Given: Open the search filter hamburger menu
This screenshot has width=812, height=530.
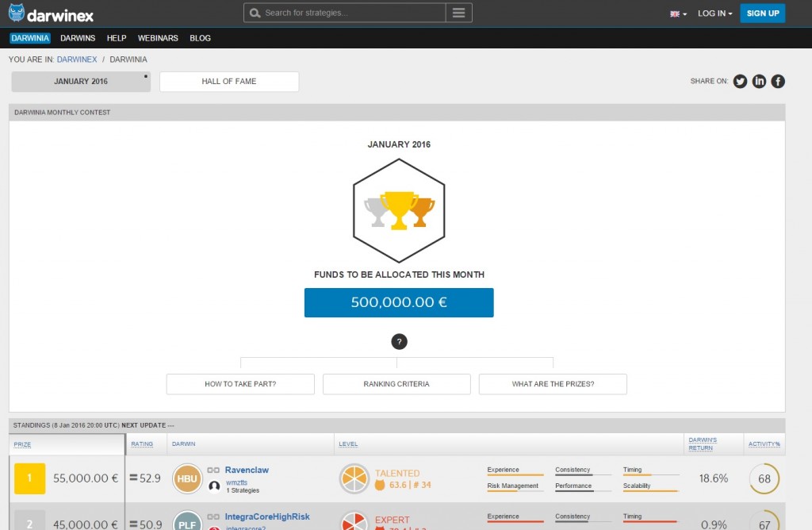Looking at the screenshot, I should [458, 13].
